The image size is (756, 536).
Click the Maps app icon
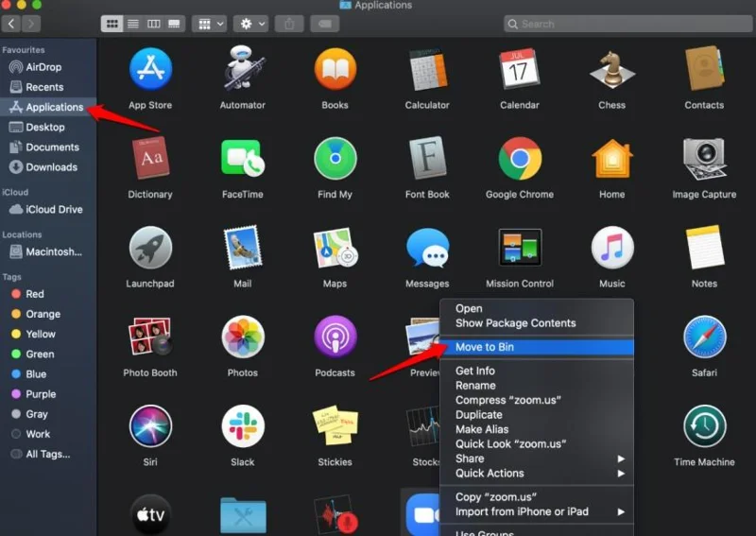[x=335, y=248]
